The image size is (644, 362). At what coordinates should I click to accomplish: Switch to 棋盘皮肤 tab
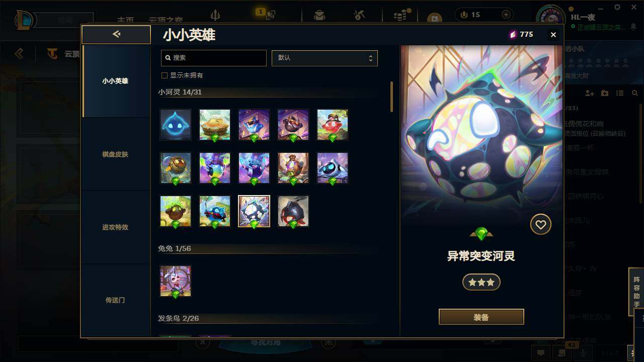(x=115, y=154)
